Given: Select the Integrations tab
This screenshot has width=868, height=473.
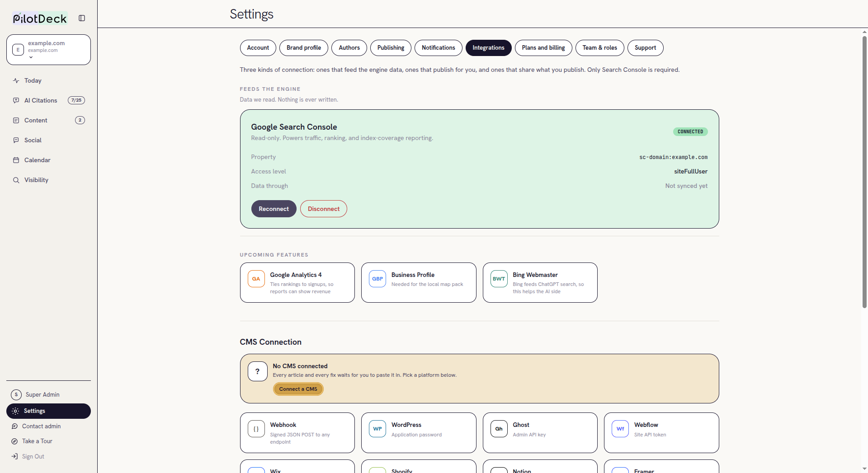Looking at the screenshot, I should tap(489, 48).
